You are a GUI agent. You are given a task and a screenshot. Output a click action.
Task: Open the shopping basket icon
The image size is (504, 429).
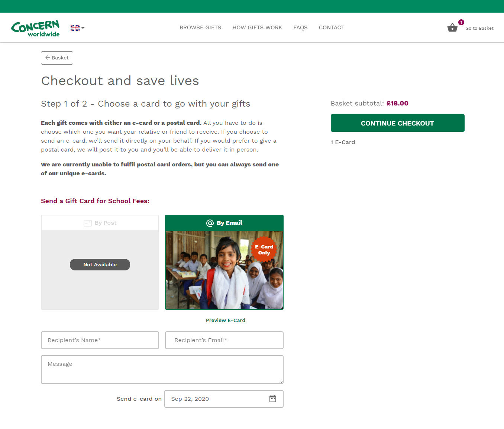coord(452,27)
